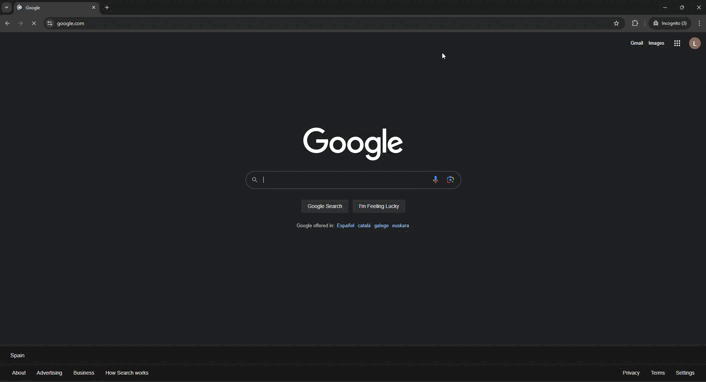This screenshot has height=382, width=706.
Task: Minimize the Chrome window
Action: [665, 8]
